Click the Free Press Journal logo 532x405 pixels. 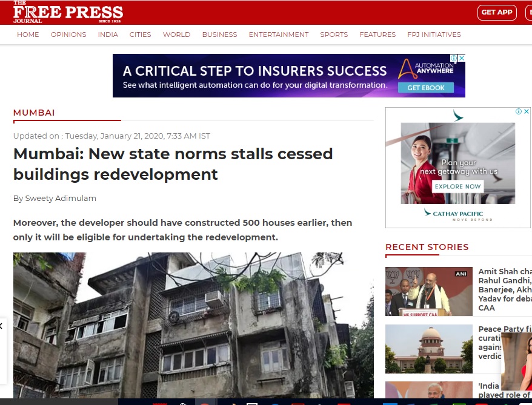tap(68, 12)
